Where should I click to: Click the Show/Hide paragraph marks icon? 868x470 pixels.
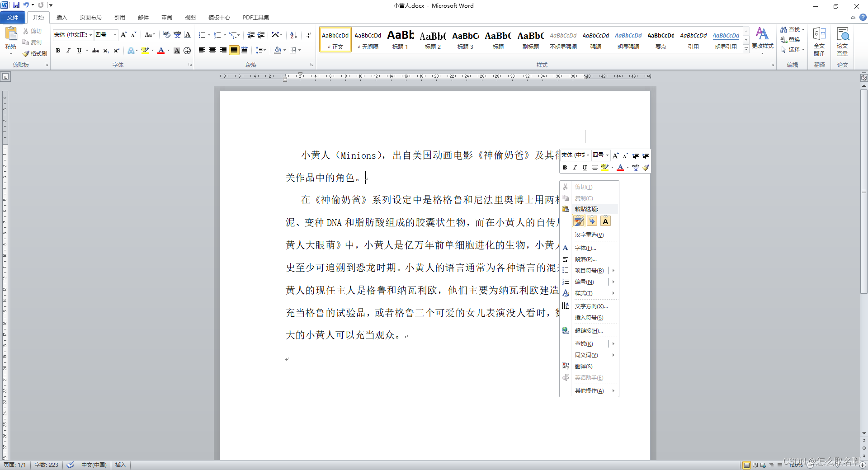pyautogui.click(x=309, y=35)
